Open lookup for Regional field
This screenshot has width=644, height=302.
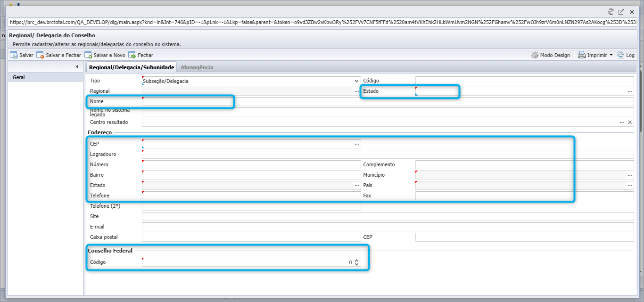point(357,91)
